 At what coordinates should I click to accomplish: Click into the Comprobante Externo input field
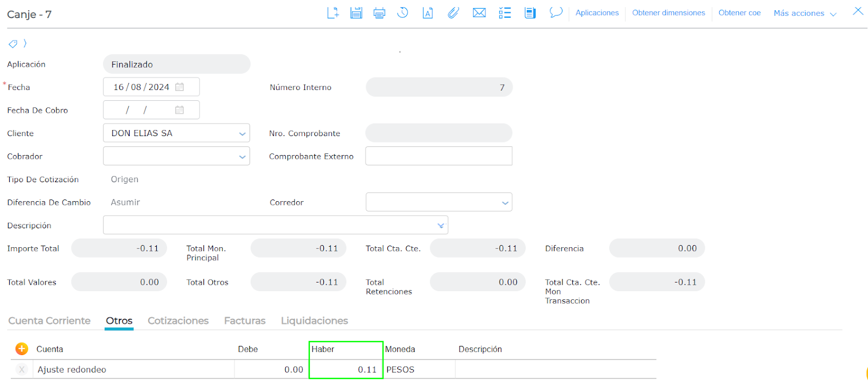click(438, 156)
